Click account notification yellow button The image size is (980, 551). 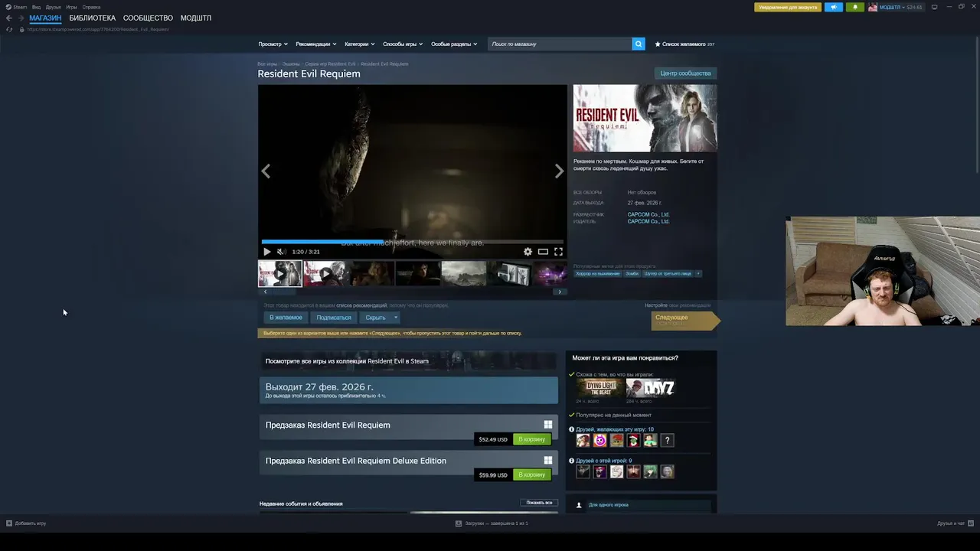click(788, 7)
